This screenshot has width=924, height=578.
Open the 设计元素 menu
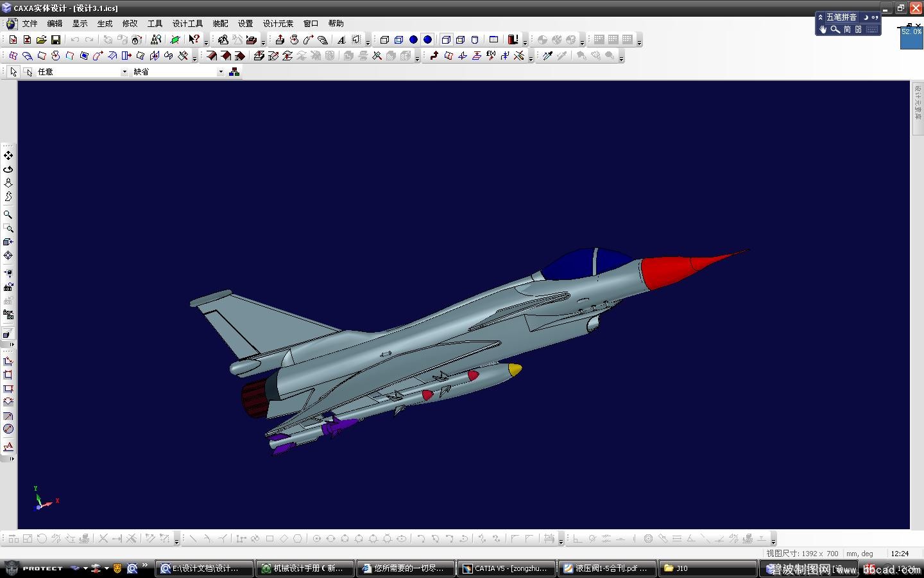tap(278, 24)
